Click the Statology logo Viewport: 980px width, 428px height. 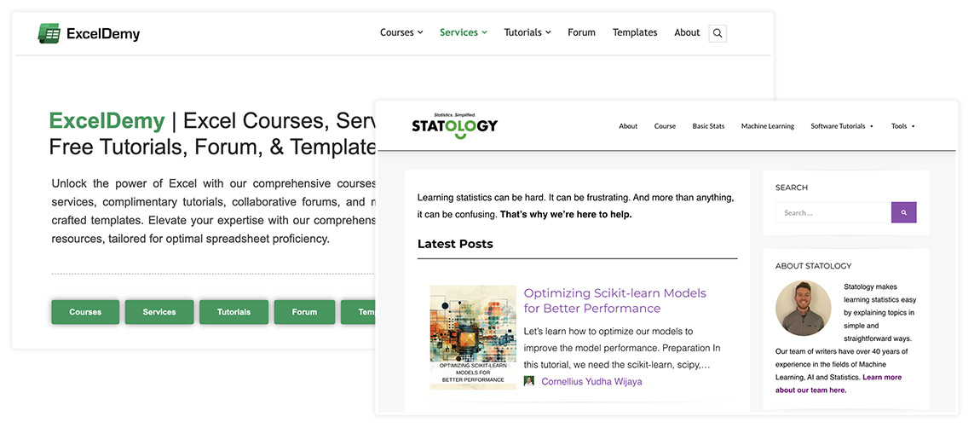point(454,125)
